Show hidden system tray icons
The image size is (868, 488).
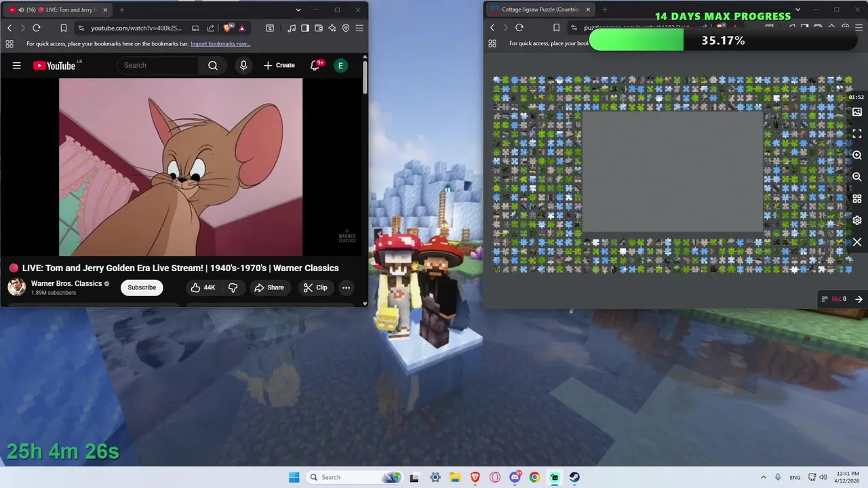pos(763,477)
